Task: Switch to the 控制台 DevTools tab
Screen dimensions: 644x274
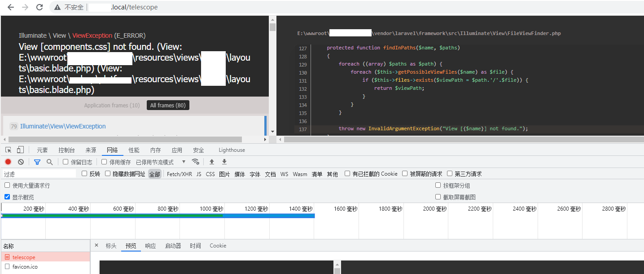Action: tap(66, 150)
